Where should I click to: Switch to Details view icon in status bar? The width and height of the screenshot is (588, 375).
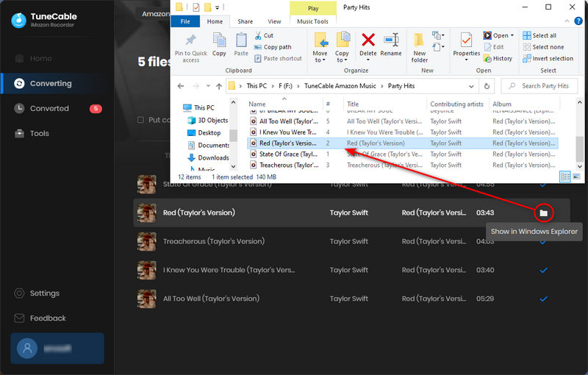[x=564, y=176]
